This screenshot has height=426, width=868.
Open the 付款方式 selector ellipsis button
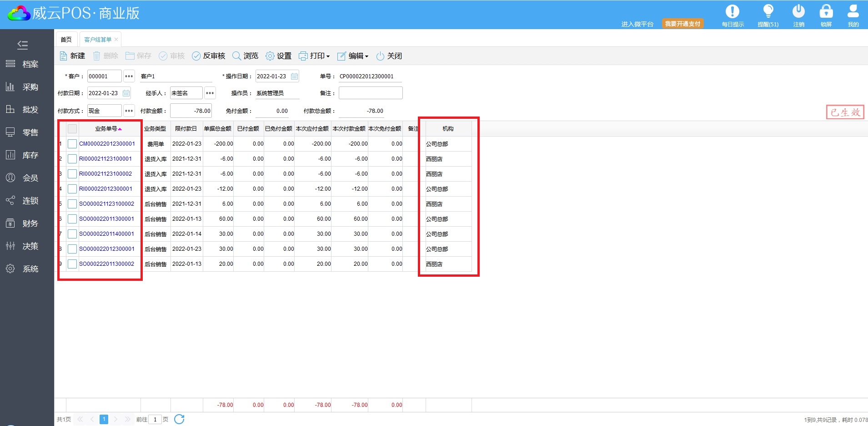point(129,111)
